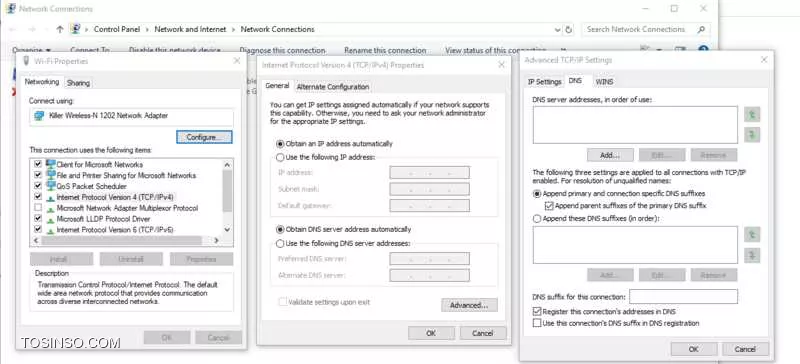Click the Wi-Fi Properties title bar icon
800x364 pixels.
point(26,61)
